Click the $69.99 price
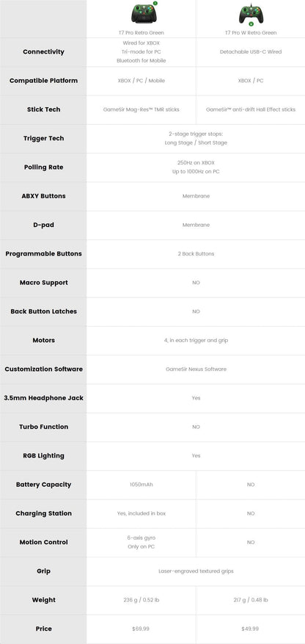The image size is (305, 644). (x=141, y=629)
